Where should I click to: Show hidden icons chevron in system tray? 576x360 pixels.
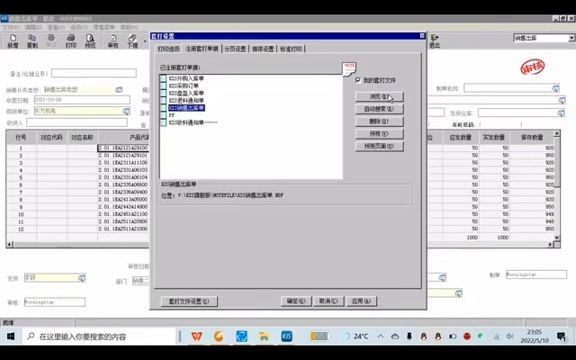pyautogui.click(x=381, y=336)
